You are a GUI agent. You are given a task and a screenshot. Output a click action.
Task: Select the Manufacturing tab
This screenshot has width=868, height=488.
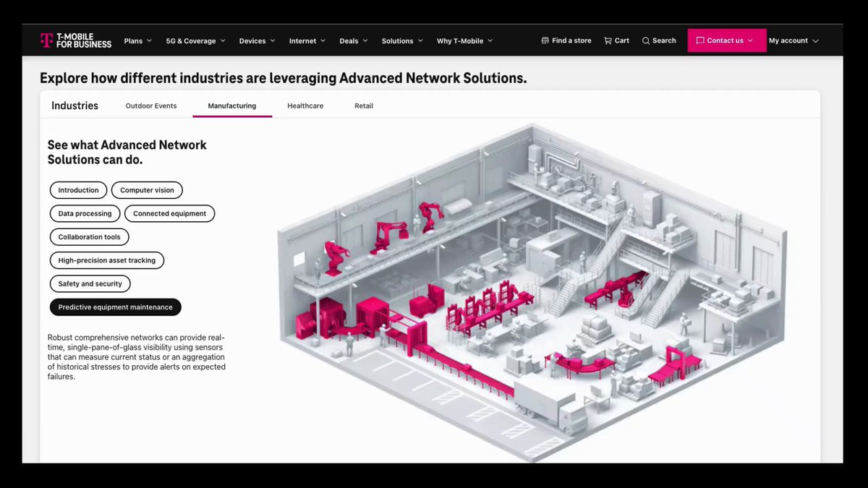click(232, 106)
